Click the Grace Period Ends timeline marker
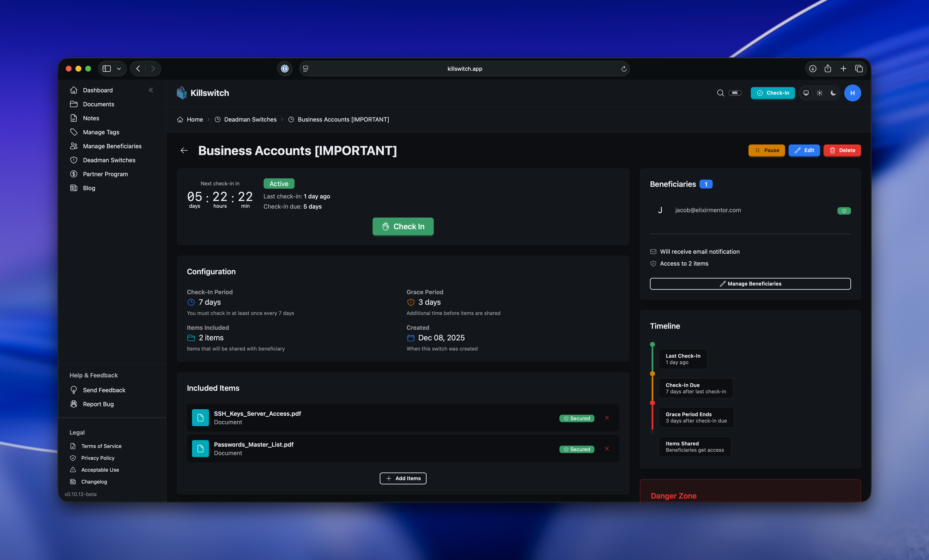The image size is (929, 560). point(653,403)
